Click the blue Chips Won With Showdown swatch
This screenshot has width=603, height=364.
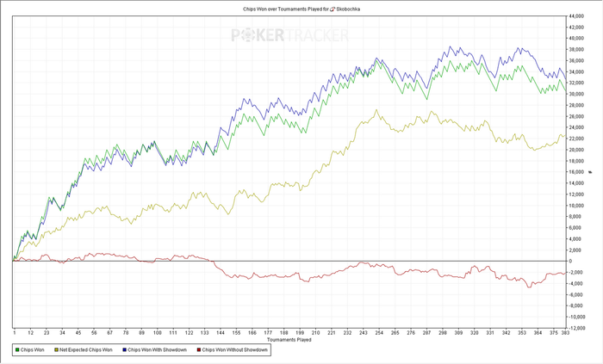(124, 349)
